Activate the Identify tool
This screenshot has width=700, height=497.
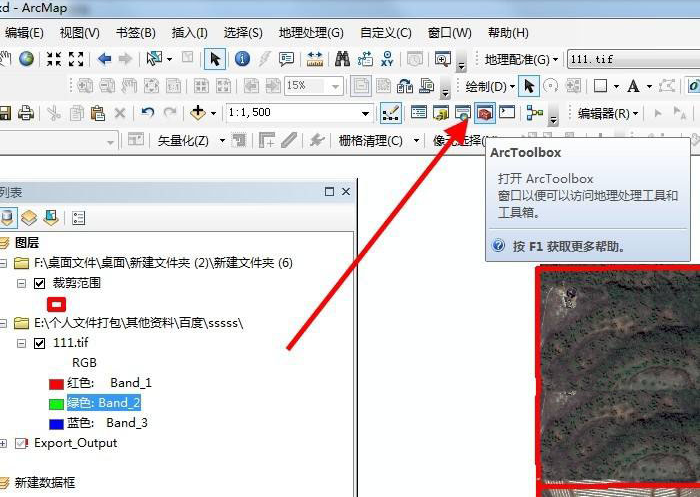point(242,59)
